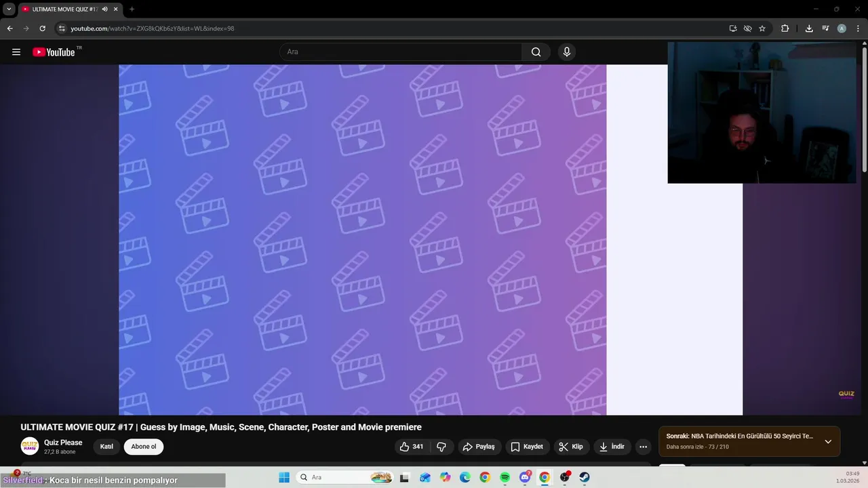
Task: Click the video player area
Action: coord(431,240)
